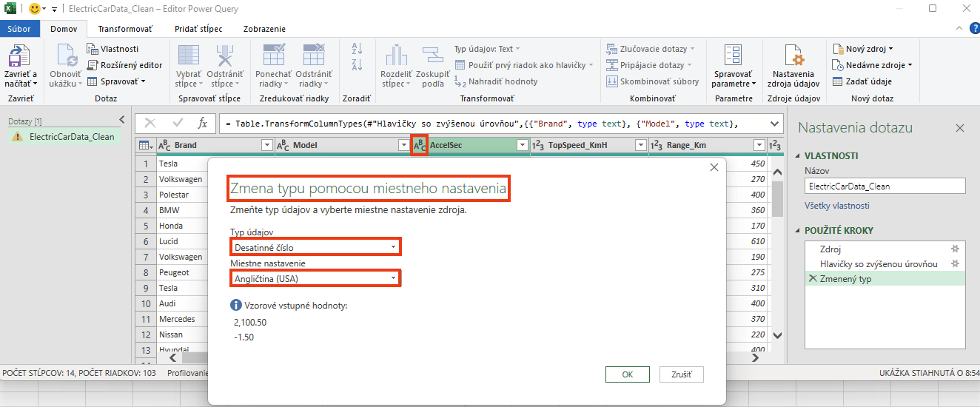
Task: Select ElectricCarData_Clean query
Action: point(64,137)
